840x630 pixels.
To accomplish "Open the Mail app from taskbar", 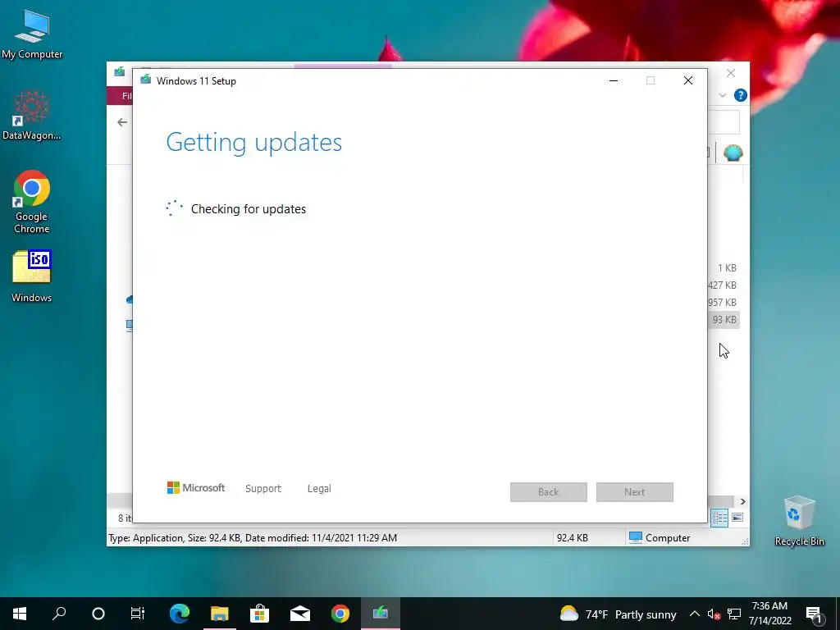I will [300, 614].
